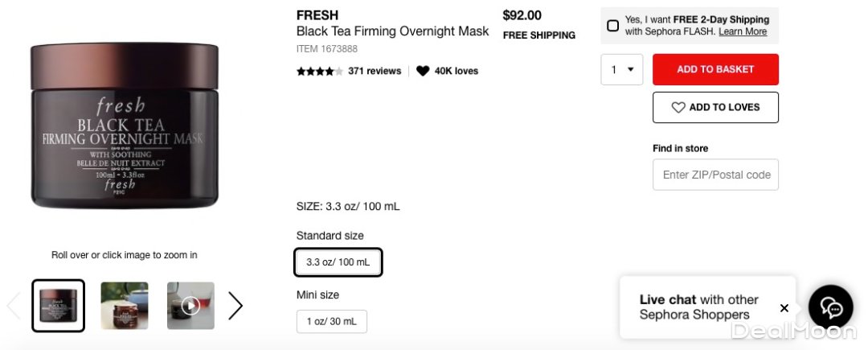Dismiss the live chat popup

pos(784,308)
